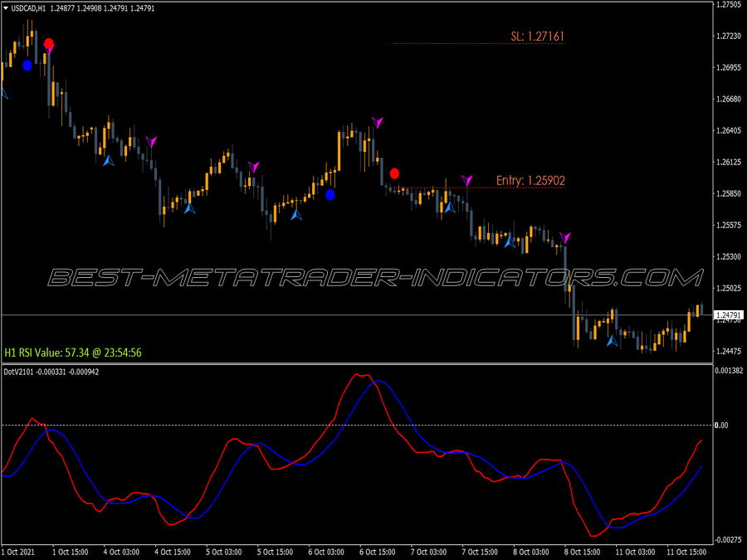Click the blue up arrow left of the mid-chart blue dot
This screenshot has height=560, width=747.
tap(296, 214)
